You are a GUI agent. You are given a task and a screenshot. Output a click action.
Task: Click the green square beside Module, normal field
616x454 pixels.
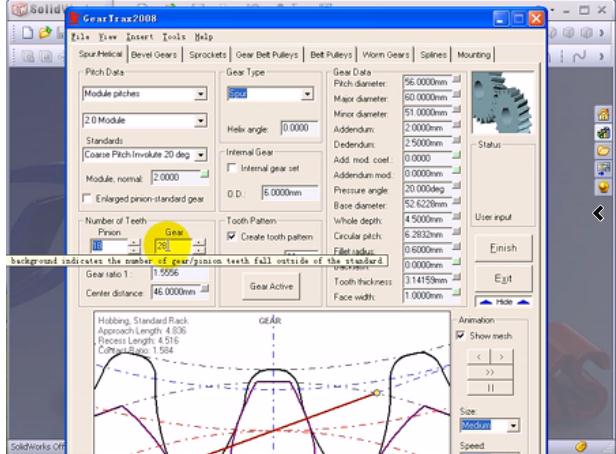point(205,174)
